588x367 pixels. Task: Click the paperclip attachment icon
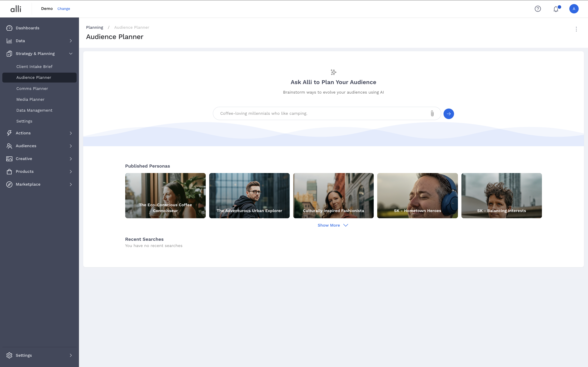(432, 113)
